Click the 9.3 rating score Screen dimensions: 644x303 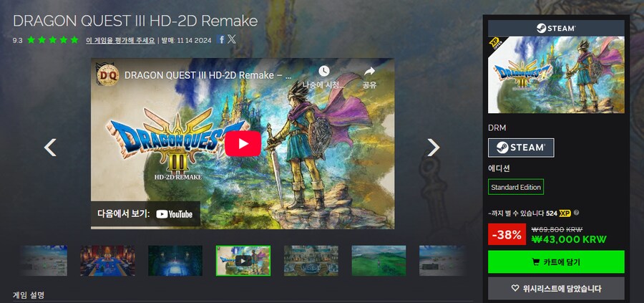(18, 40)
